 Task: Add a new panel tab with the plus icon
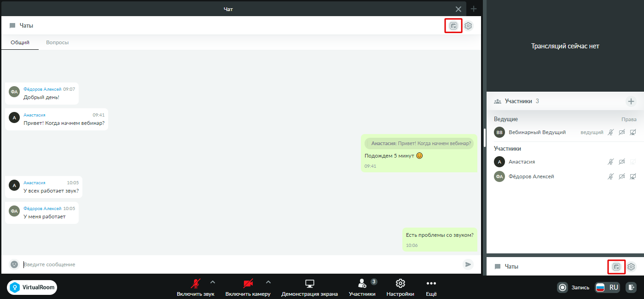click(x=474, y=9)
